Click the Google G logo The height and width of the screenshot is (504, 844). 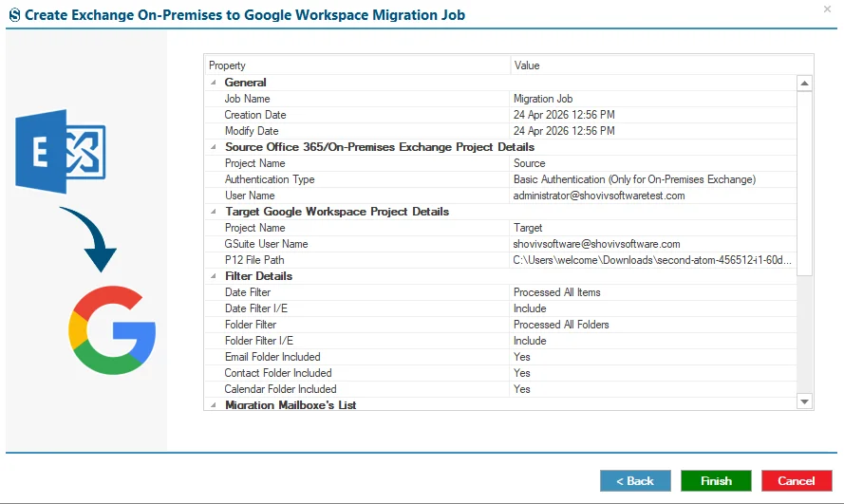112,329
